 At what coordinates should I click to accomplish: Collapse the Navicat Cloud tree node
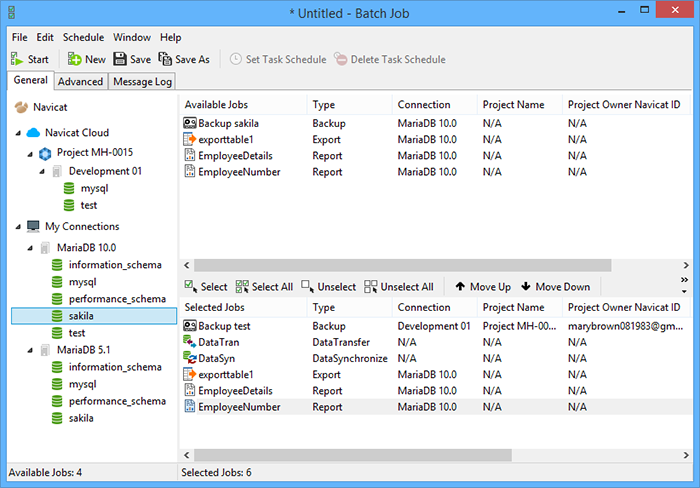pyautogui.click(x=18, y=133)
